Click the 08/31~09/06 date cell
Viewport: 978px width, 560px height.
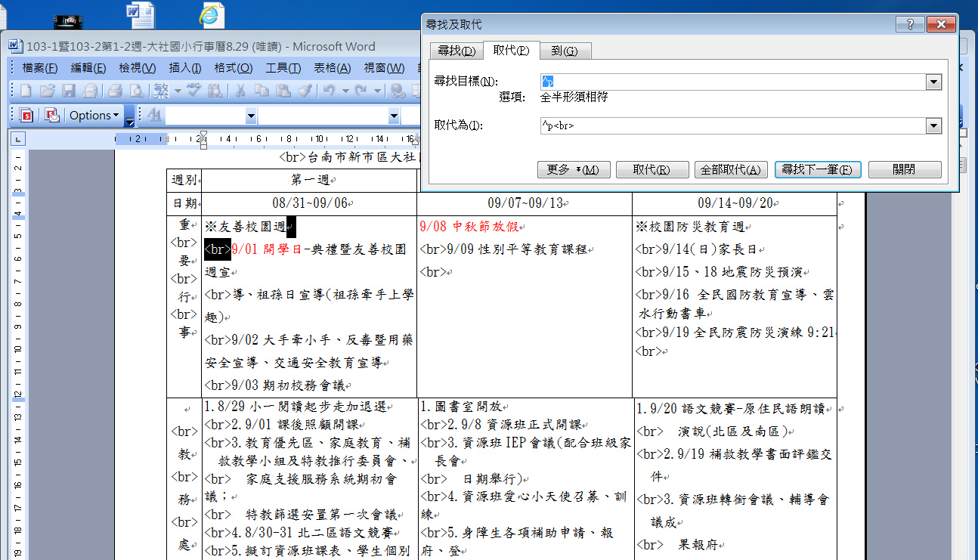tap(310, 203)
